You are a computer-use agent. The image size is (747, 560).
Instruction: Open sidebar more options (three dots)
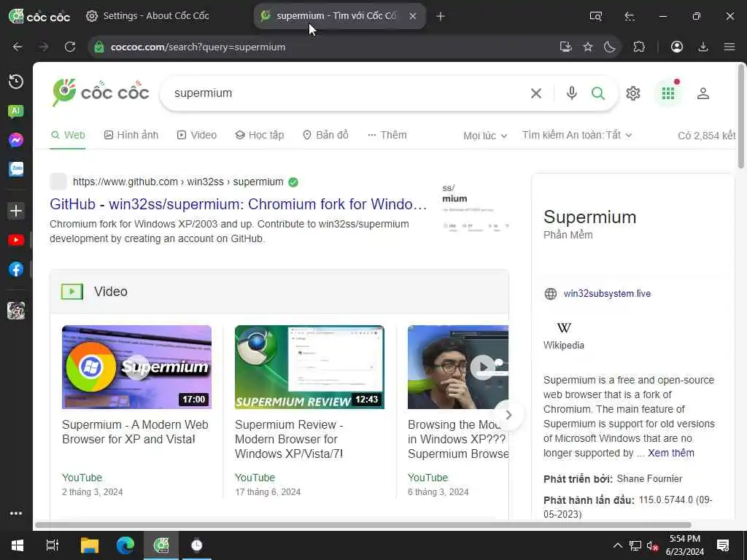pyautogui.click(x=16, y=513)
